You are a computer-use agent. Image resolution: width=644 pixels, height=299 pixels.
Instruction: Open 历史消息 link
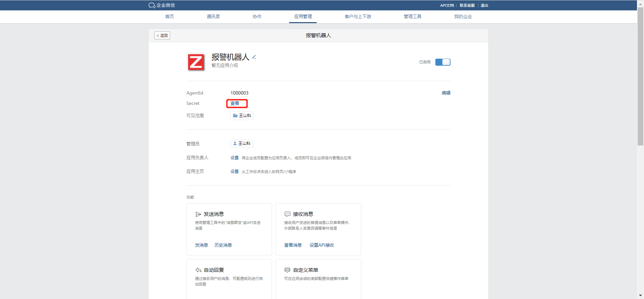(223, 245)
